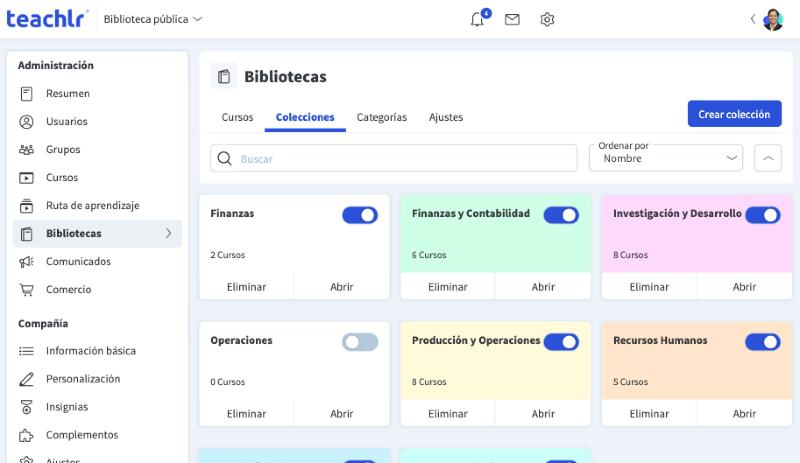Toggle Investigación y Desarrollo collection switch
Viewport: 800px width, 463px height.
[x=763, y=215]
